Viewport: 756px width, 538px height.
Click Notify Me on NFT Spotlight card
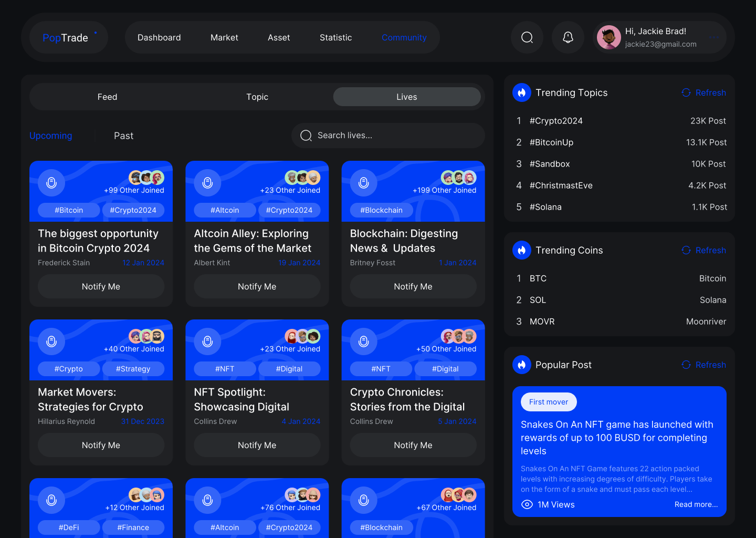(x=257, y=445)
